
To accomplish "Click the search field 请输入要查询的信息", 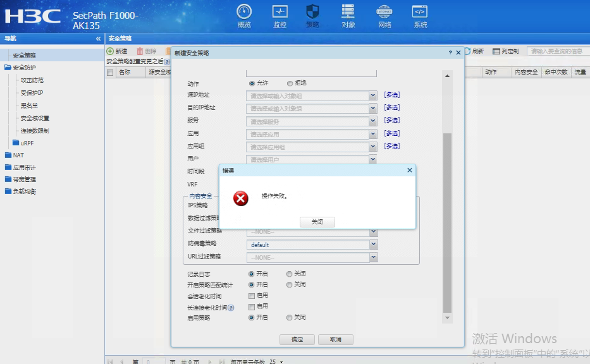I will click(x=558, y=51).
